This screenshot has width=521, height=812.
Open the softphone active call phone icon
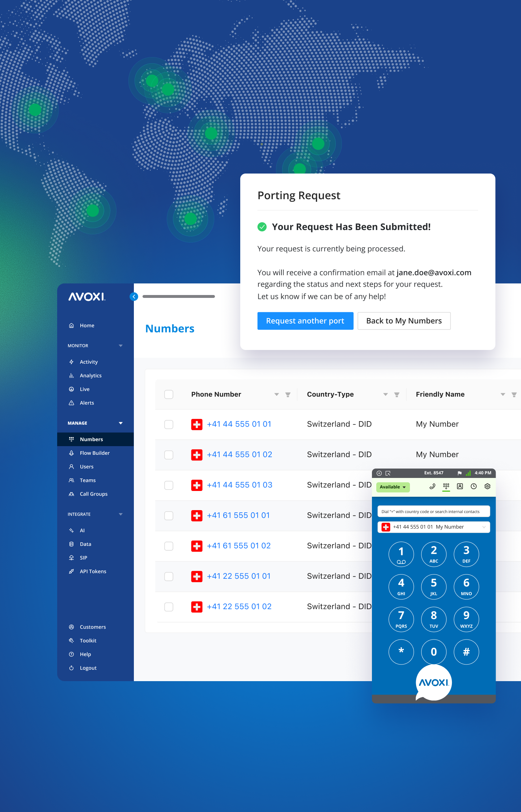pyautogui.click(x=432, y=487)
